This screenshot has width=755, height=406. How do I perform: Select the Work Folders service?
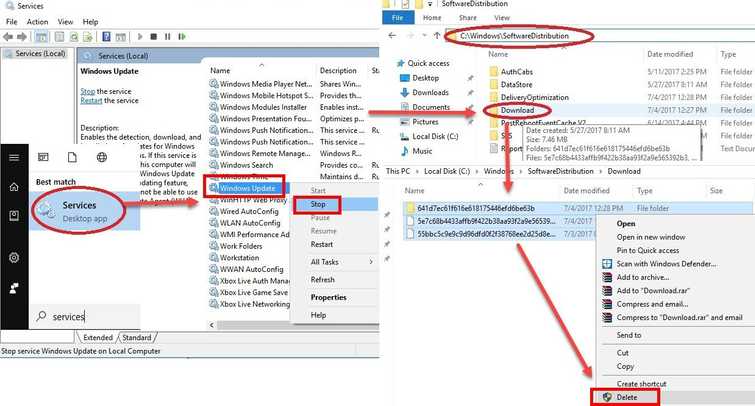236,246
